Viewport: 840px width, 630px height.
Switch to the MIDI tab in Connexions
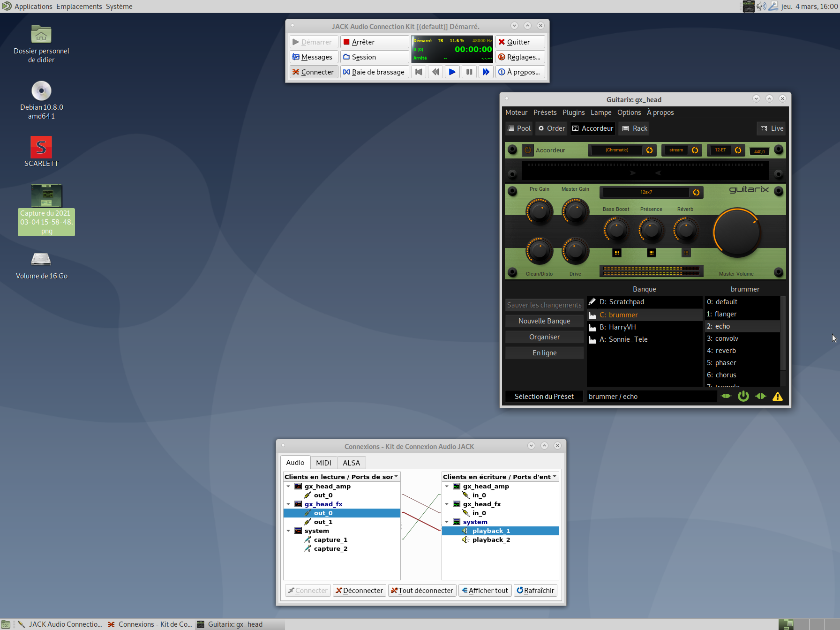tap(323, 463)
